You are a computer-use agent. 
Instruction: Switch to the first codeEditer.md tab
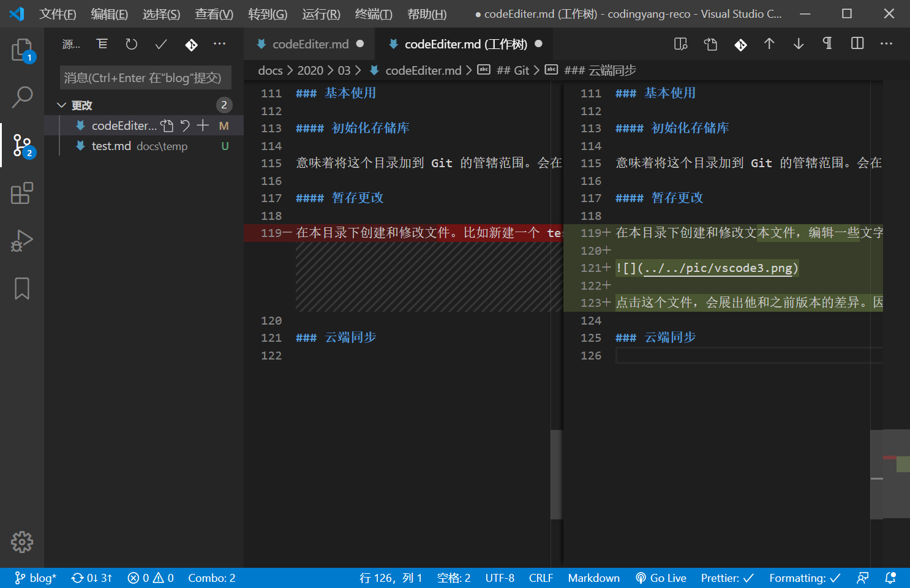(x=310, y=44)
